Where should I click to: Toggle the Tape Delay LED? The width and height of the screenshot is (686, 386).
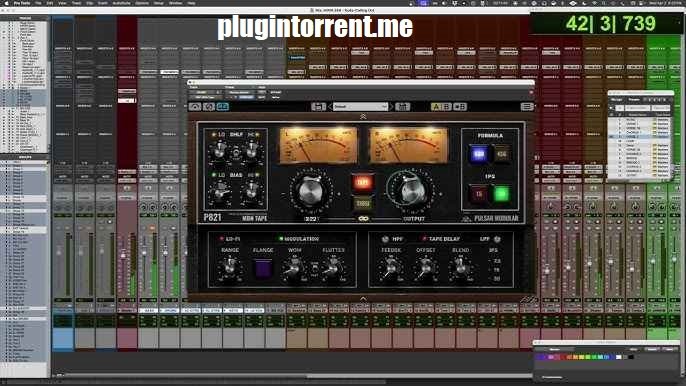[x=424, y=239]
